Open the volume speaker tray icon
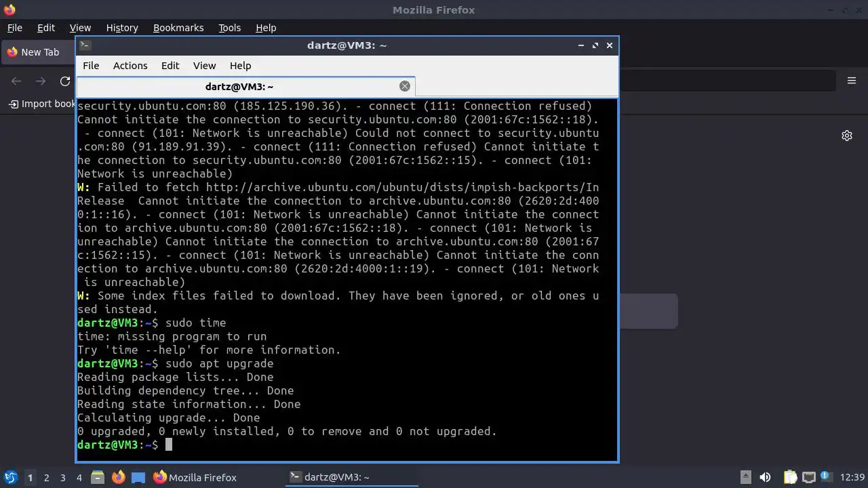This screenshot has height=488, width=868. [x=765, y=477]
